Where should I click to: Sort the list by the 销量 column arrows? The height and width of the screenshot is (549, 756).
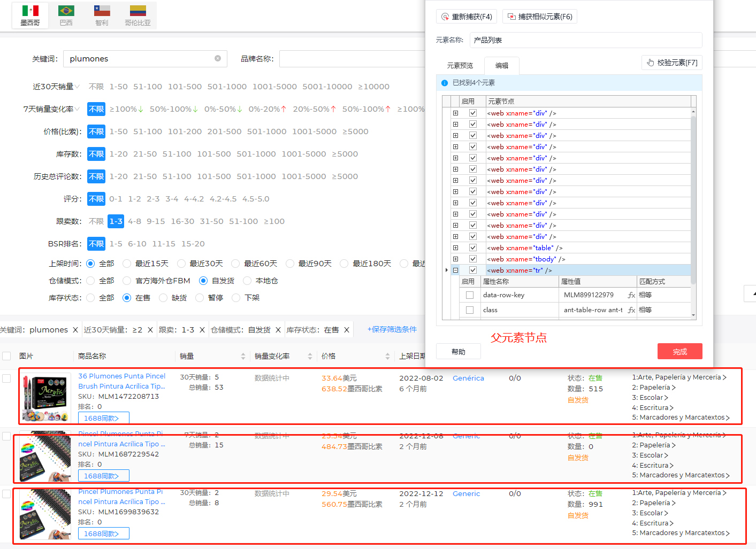pos(243,356)
